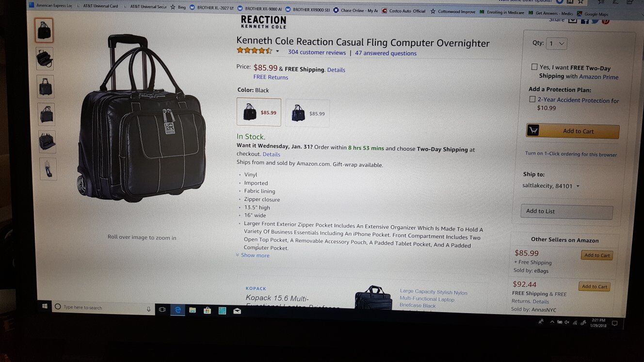The width and height of the screenshot is (644, 362).
Task: Check the 2-Year Accident Protection option
Action: pyautogui.click(x=532, y=99)
